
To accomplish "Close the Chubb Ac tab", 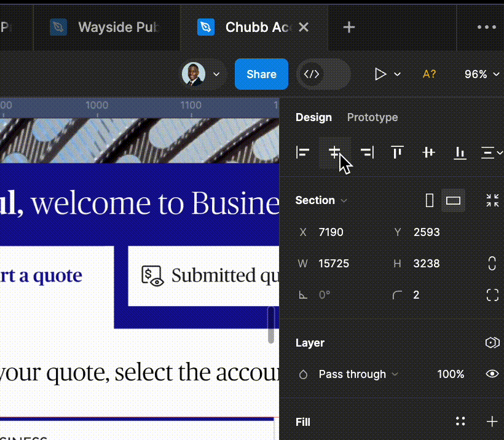I will point(304,27).
